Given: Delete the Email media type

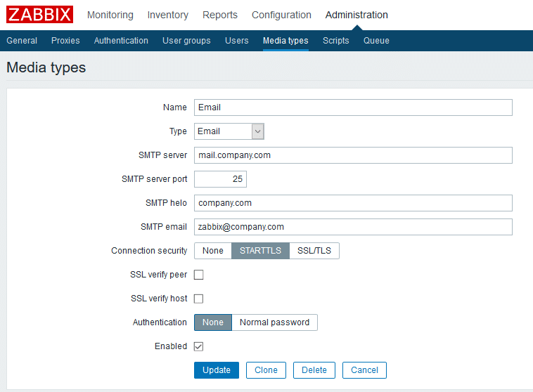Looking at the screenshot, I should click(x=314, y=370).
